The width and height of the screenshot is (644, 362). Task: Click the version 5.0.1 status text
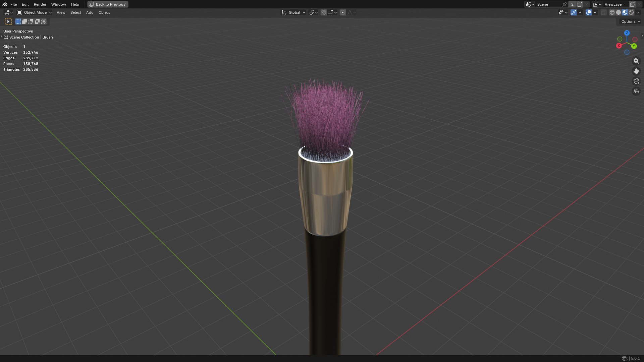[x=635, y=358]
